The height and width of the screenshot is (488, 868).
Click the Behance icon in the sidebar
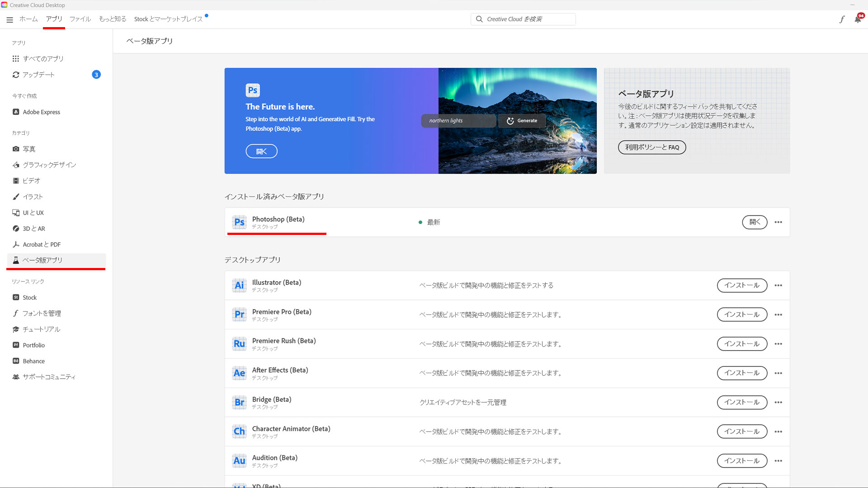16,361
